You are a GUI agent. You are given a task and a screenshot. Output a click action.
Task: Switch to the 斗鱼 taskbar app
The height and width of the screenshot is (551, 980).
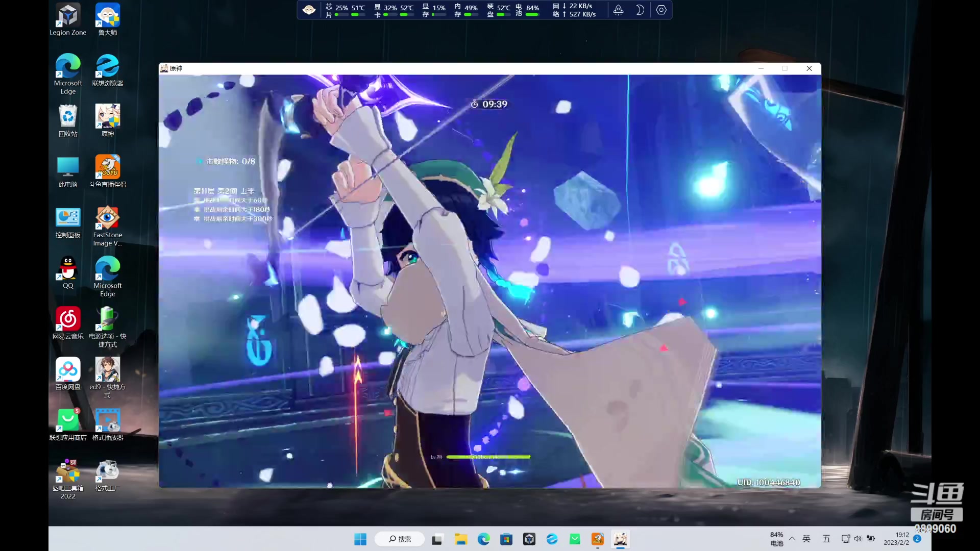[x=598, y=539]
